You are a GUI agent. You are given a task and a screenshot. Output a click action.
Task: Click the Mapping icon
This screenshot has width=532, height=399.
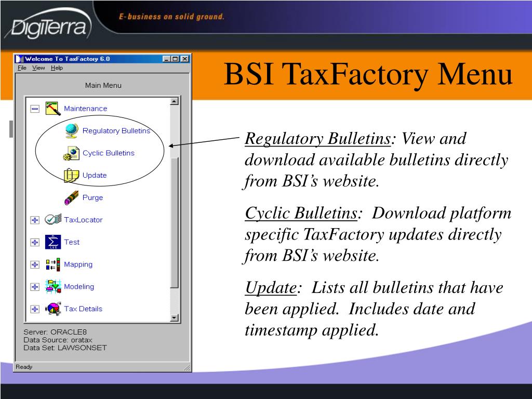[x=53, y=264]
